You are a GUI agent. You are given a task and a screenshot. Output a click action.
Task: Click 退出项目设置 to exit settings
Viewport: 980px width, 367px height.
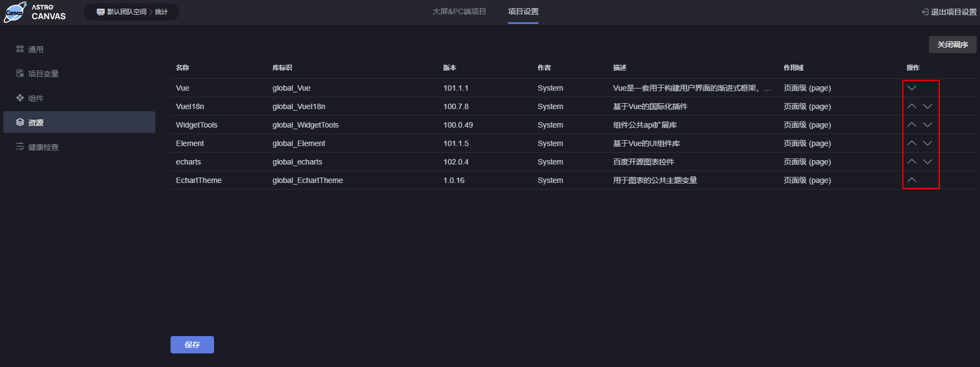coord(949,12)
